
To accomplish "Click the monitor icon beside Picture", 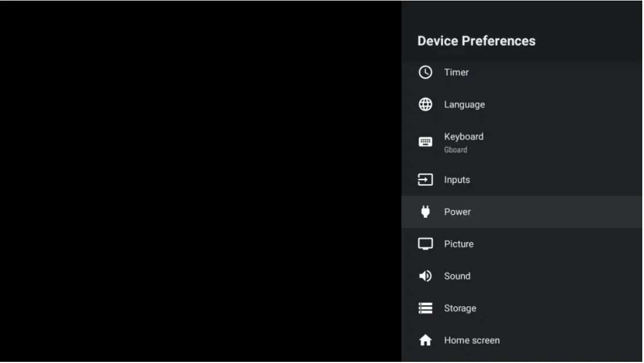I will [425, 243].
